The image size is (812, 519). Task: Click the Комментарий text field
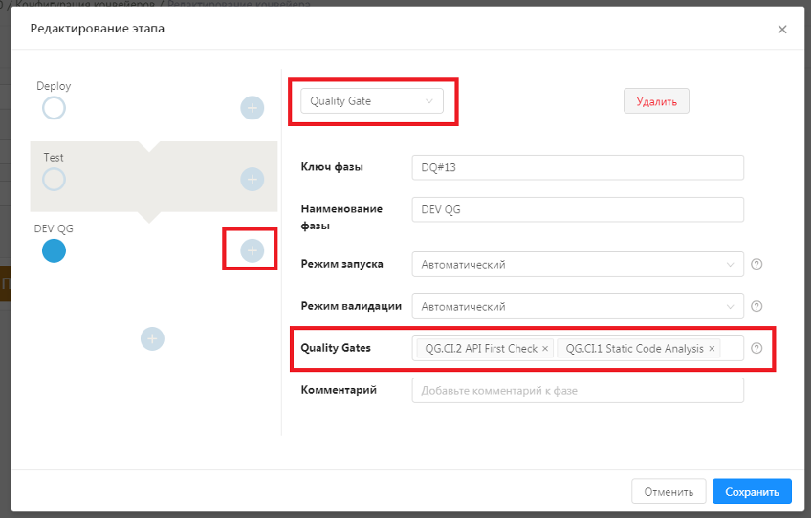click(577, 391)
